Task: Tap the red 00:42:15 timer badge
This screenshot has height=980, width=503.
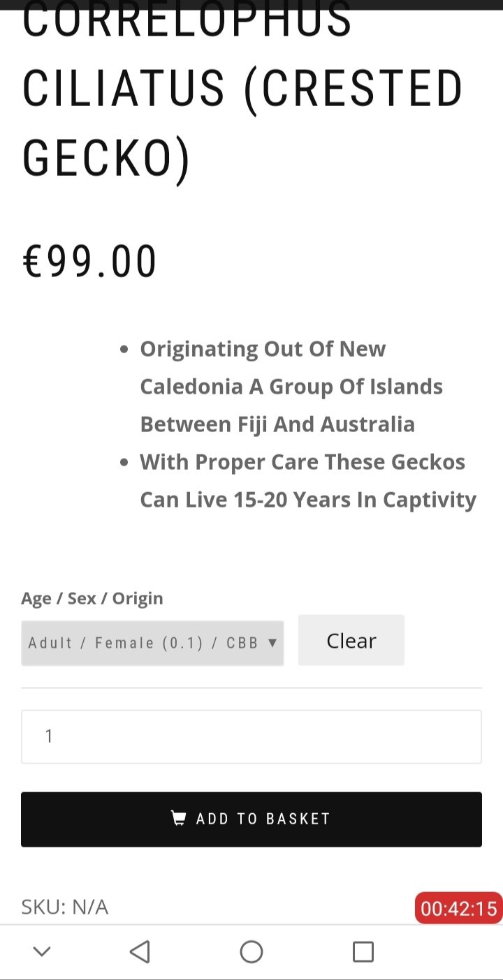Action: [x=458, y=908]
